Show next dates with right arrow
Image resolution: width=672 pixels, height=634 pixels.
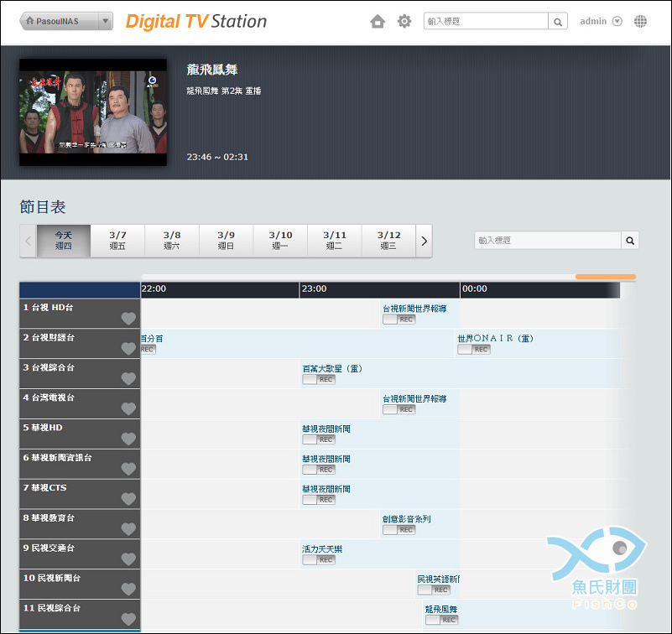424,241
